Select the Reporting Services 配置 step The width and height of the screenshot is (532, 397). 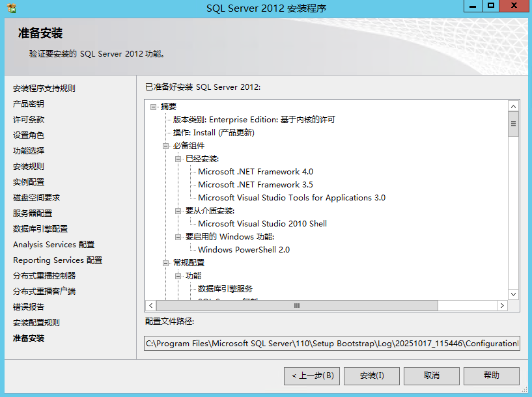pos(58,260)
